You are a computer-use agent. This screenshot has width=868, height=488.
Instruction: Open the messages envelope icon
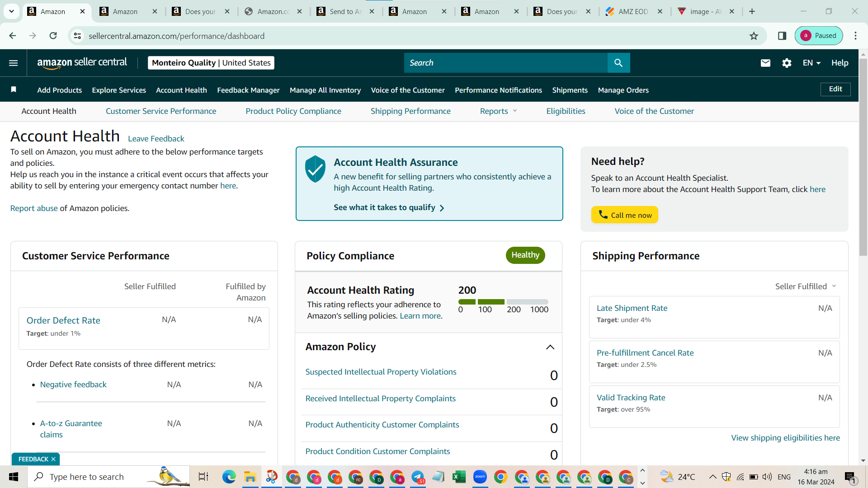click(x=765, y=63)
